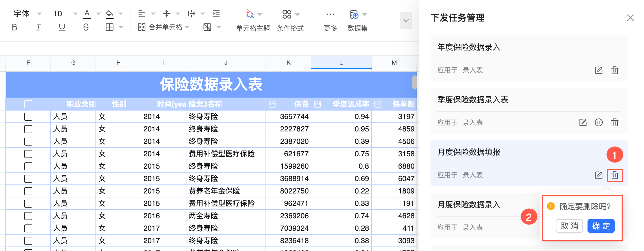This screenshot has height=251, width=644.
Task: Click the vertical scrollbar in the sheet
Action: point(415,82)
